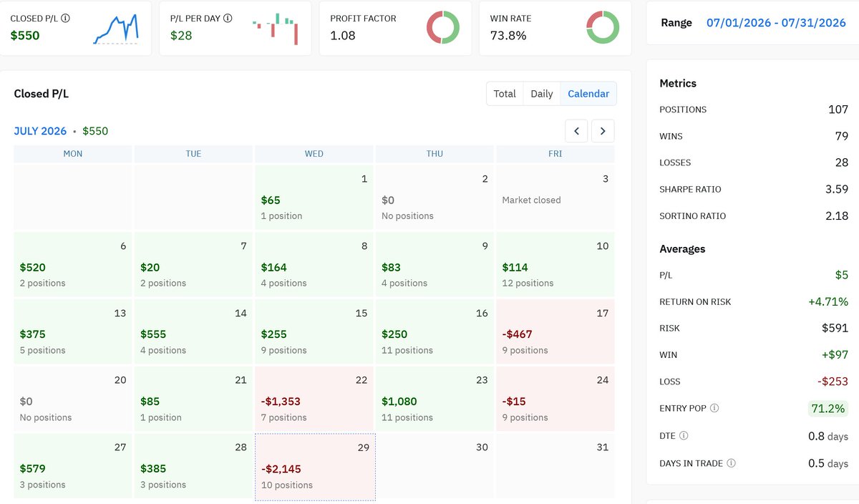
Task: Switch to the Daily view tab
Action: [542, 94]
